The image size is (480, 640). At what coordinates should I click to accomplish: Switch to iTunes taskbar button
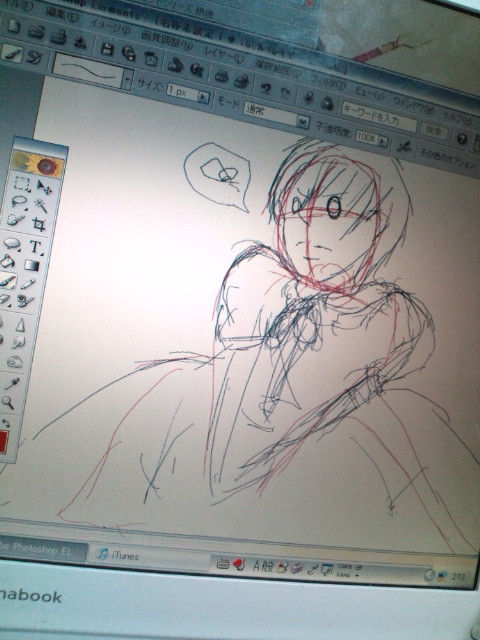pos(149,556)
